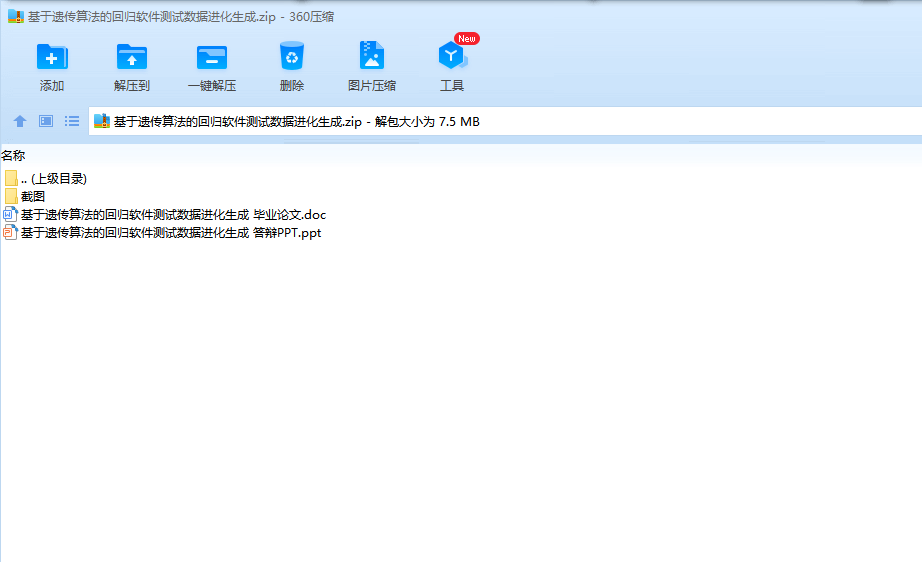Select the .. (上级目录) parent folder row
Viewport: 922px width, 562px height.
(46, 178)
